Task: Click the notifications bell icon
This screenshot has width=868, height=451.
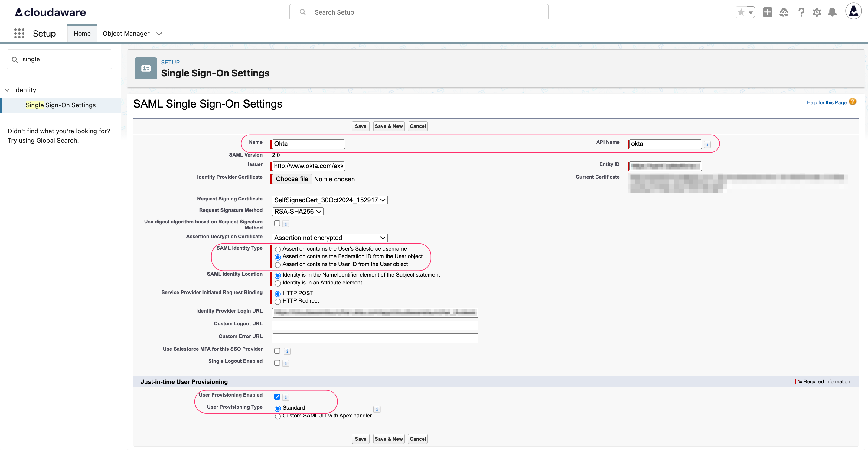Action: tap(832, 12)
